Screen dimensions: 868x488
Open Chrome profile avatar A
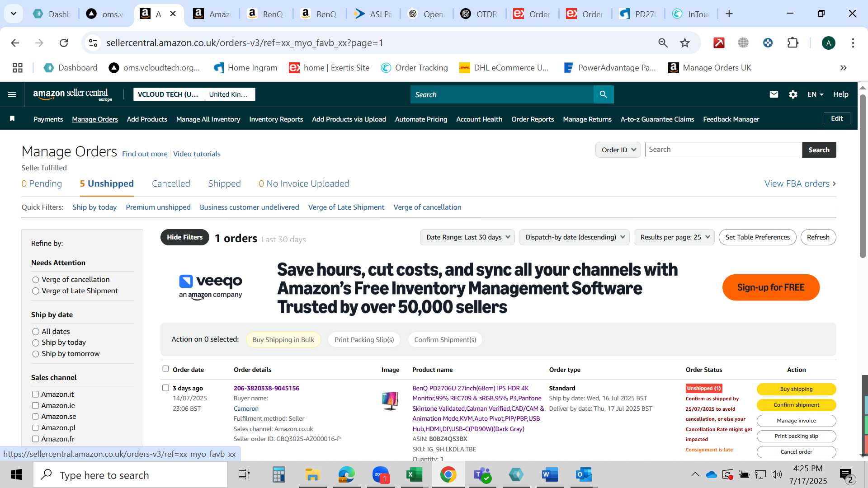click(828, 43)
